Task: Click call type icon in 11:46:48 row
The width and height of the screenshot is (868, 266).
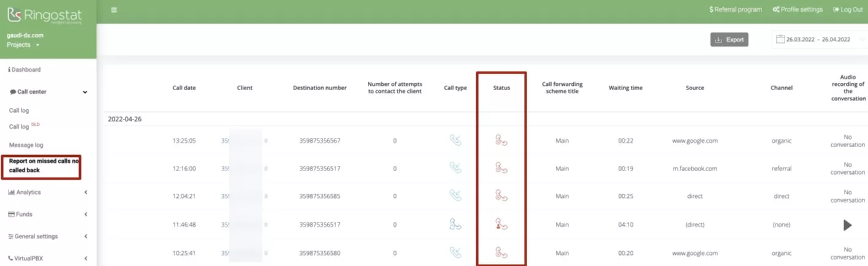Action: coord(455,224)
